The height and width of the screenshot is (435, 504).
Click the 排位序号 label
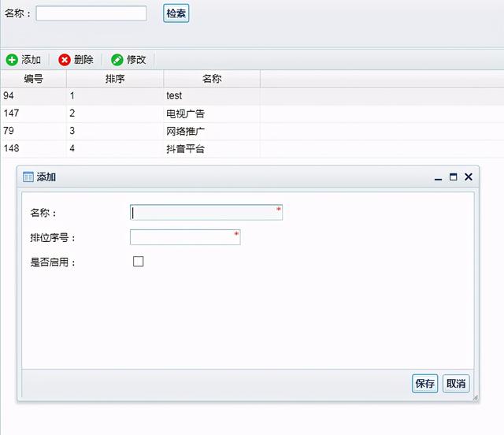point(53,238)
